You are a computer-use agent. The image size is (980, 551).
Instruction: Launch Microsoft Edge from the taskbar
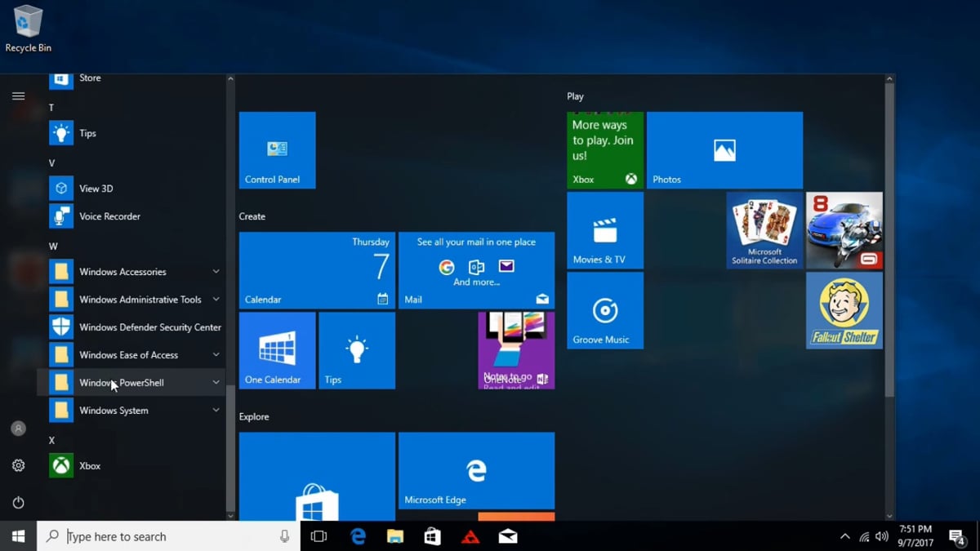pyautogui.click(x=358, y=536)
